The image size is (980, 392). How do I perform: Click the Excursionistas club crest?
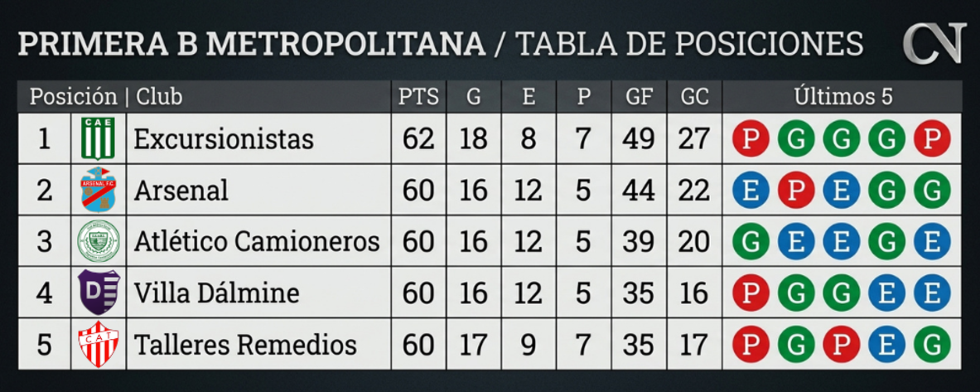tap(99, 138)
